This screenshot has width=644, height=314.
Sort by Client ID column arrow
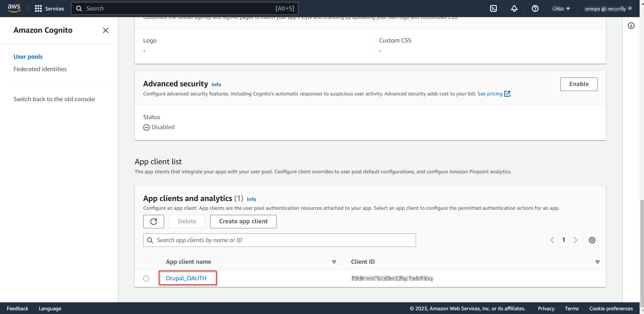598,262
